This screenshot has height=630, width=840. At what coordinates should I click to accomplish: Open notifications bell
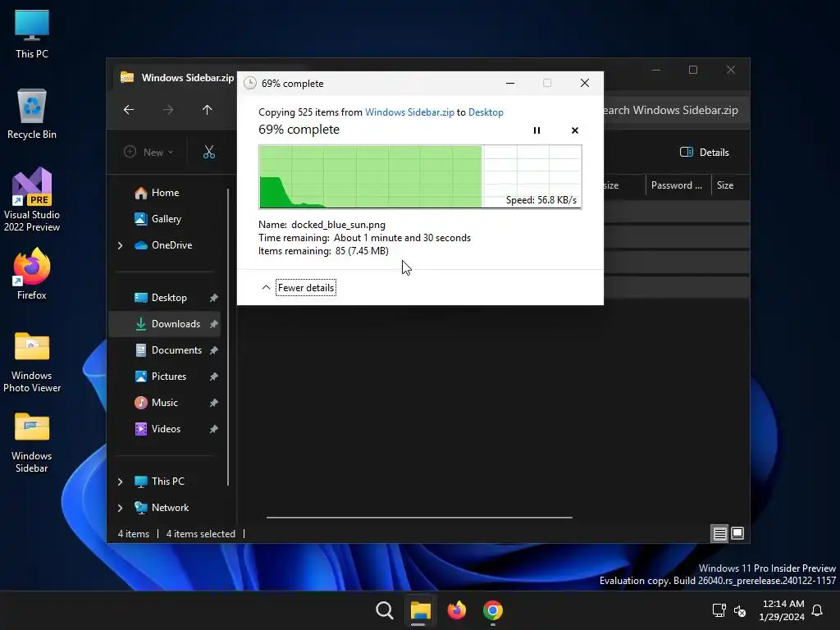[817, 610]
